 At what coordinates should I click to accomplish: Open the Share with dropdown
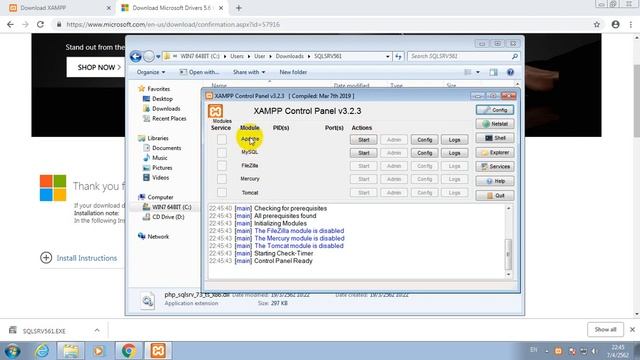[x=249, y=72]
